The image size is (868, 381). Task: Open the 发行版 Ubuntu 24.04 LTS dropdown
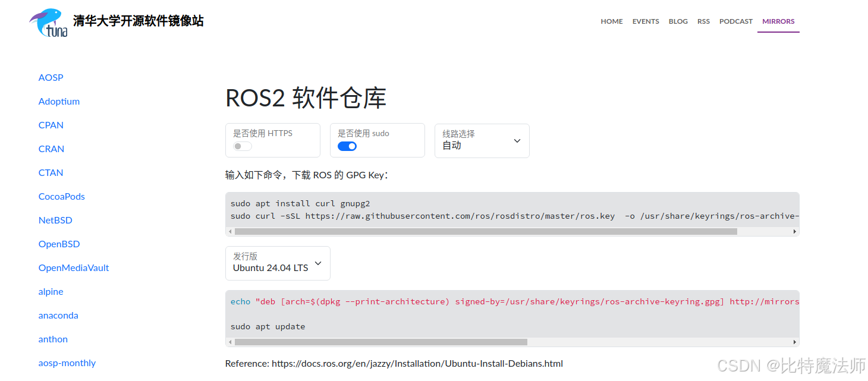tap(278, 263)
